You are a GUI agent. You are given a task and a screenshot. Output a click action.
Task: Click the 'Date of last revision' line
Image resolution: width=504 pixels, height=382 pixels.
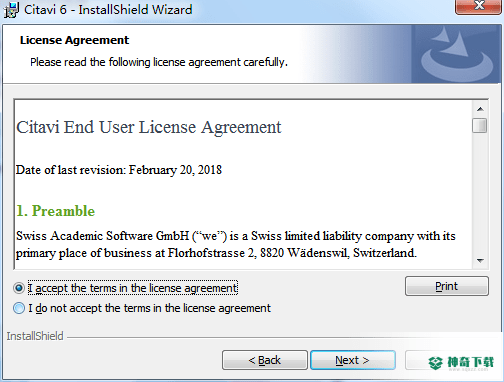[119, 170]
